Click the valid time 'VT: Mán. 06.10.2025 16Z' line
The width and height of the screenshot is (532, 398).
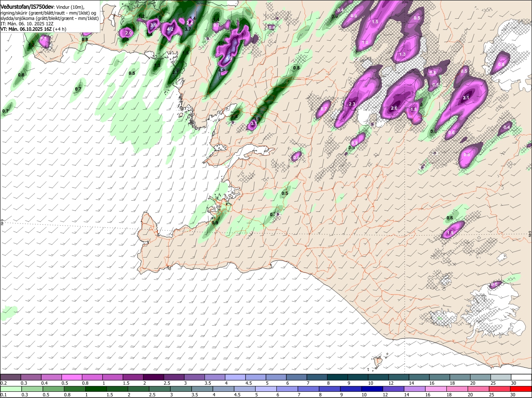click(26, 29)
